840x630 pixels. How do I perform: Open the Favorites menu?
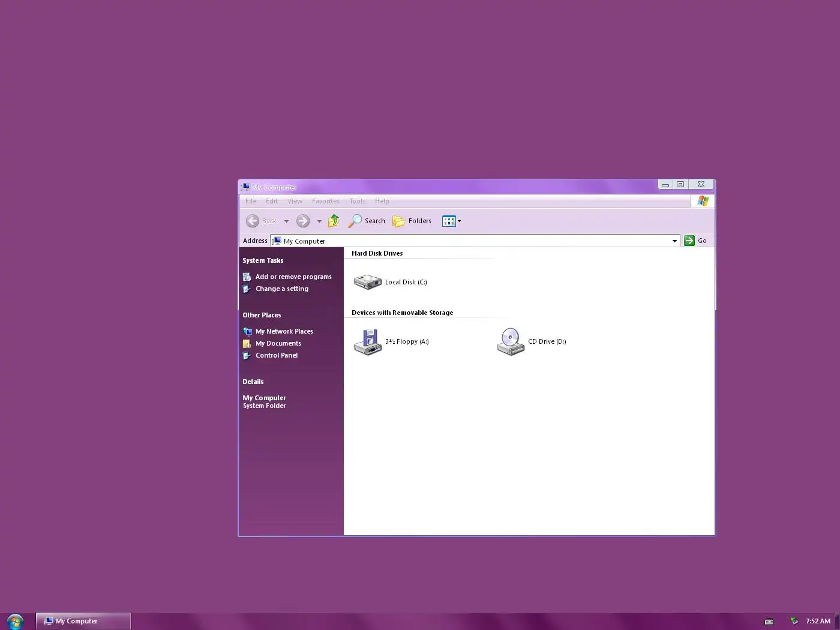[326, 201]
